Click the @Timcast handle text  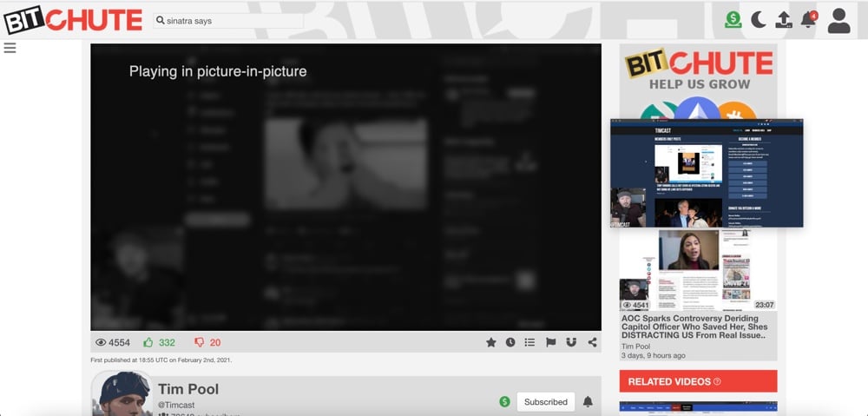click(x=176, y=405)
